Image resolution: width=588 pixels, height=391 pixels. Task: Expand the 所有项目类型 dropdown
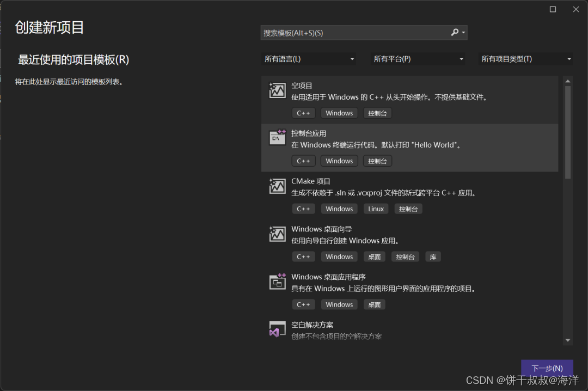(525, 59)
